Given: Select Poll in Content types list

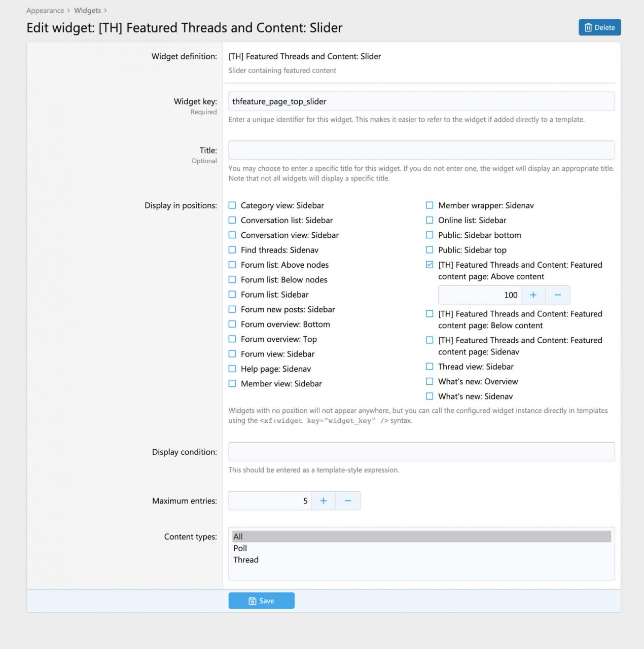Looking at the screenshot, I should click(240, 548).
